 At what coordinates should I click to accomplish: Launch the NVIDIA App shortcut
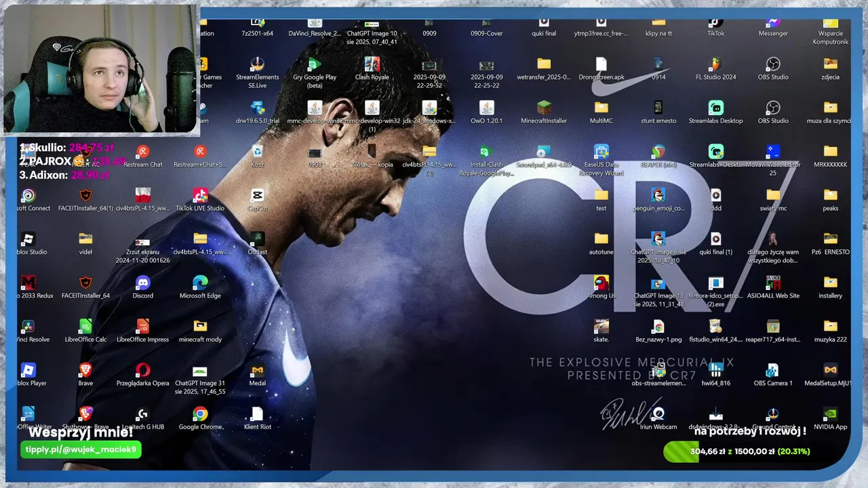pyautogui.click(x=831, y=418)
